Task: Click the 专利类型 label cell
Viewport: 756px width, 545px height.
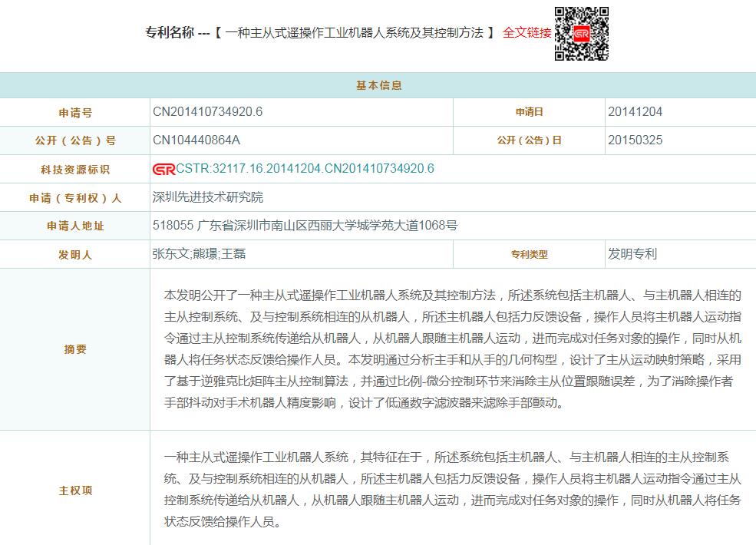Action: [529, 254]
